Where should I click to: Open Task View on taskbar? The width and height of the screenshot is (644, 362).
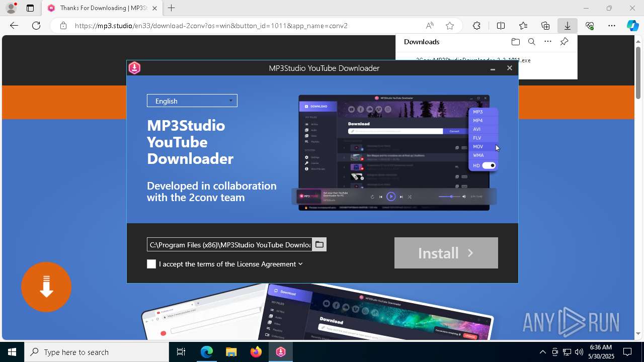point(181,352)
